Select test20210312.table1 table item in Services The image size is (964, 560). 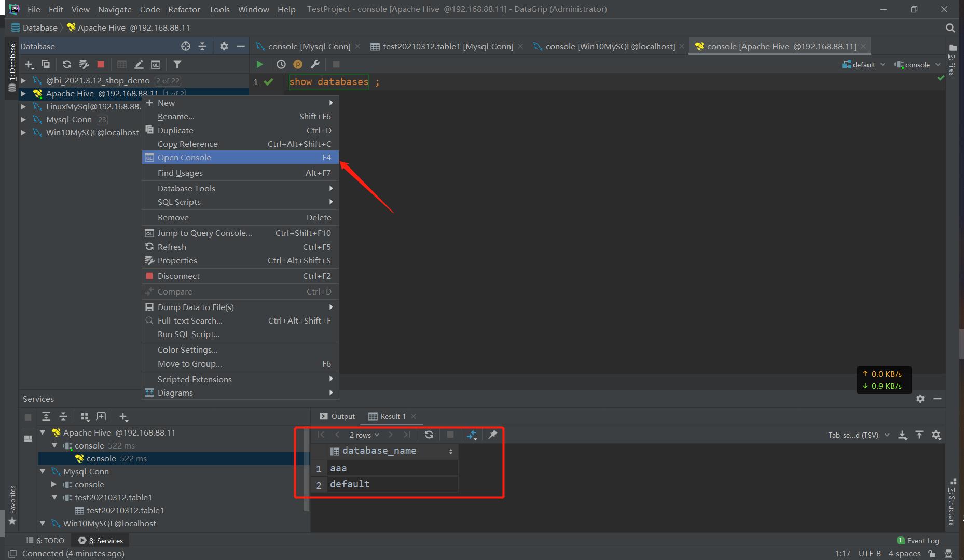coord(125,510)
